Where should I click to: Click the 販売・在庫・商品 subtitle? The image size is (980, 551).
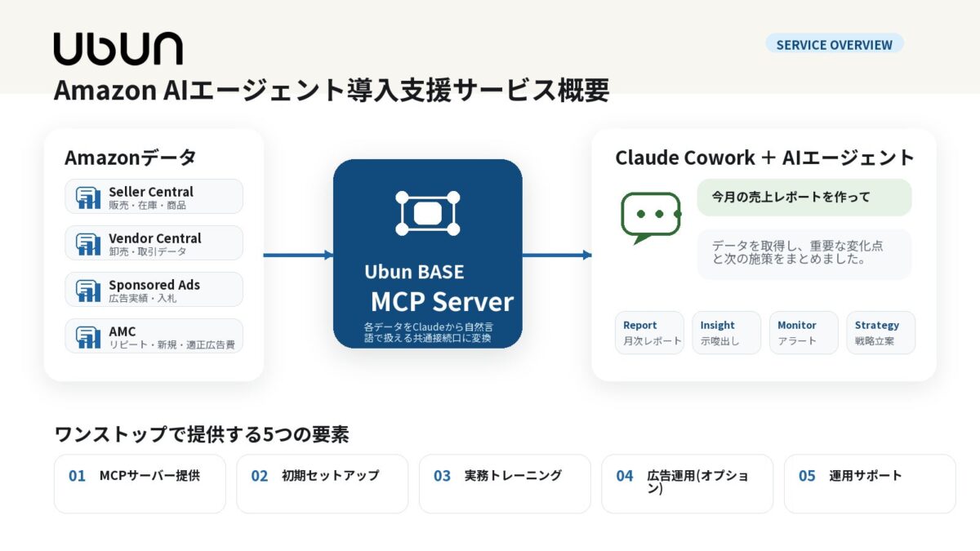point(147,206)
